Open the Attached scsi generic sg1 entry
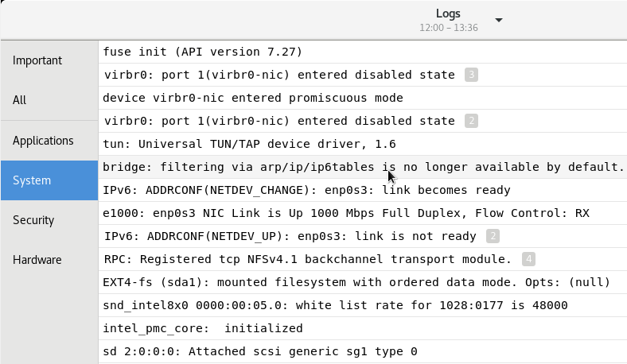The image size is (627, 364). click(x=363, y=351)
